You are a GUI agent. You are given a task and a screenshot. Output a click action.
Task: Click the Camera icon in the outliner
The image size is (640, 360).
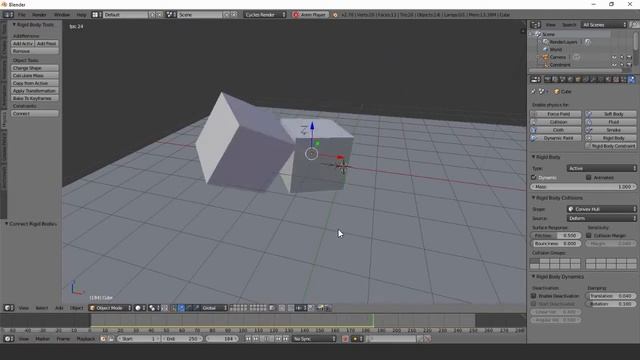click(545, 57)
